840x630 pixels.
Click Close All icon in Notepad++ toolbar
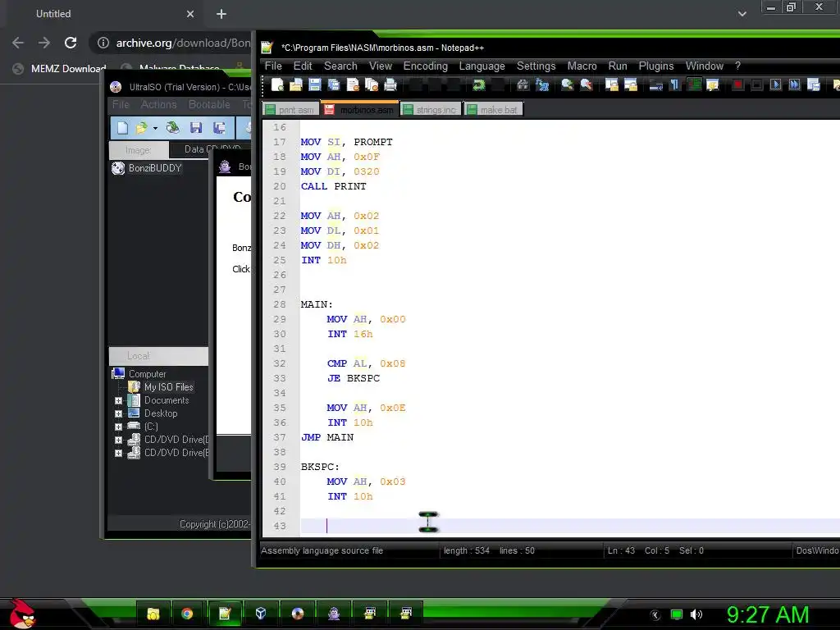click(372, 84)
